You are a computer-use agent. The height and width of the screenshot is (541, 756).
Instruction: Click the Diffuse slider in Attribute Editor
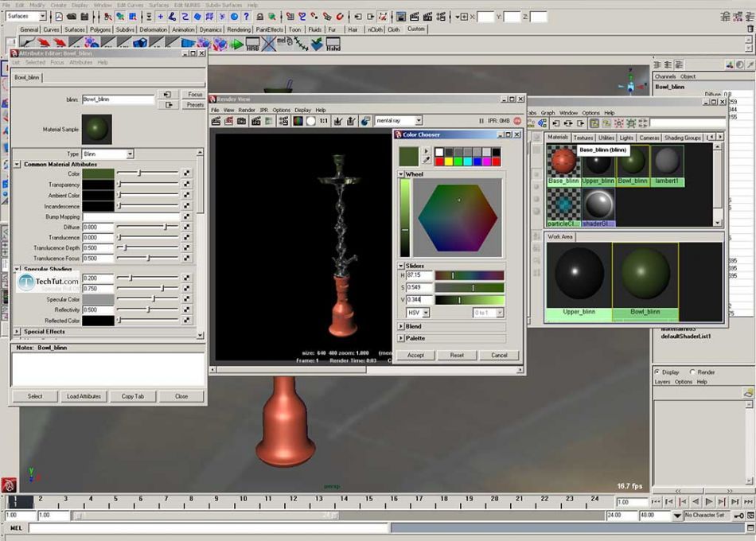tap(147, 227)
